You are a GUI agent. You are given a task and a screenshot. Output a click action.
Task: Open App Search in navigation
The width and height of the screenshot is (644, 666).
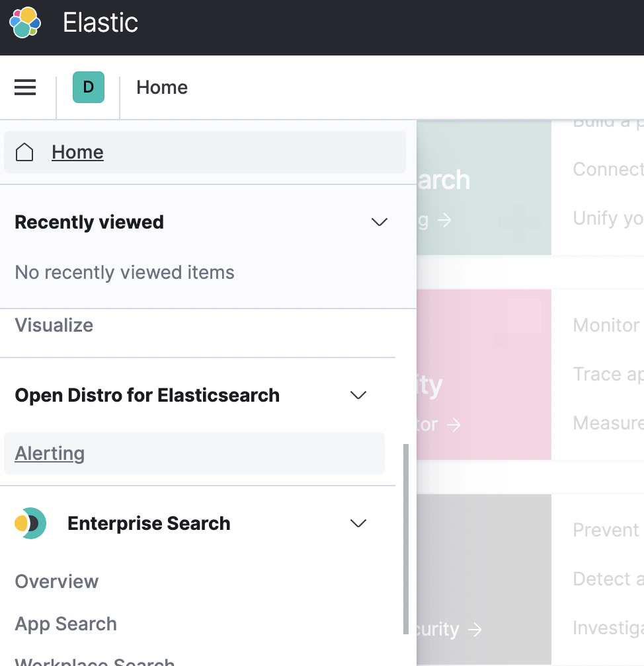click(x=66, y=624)
